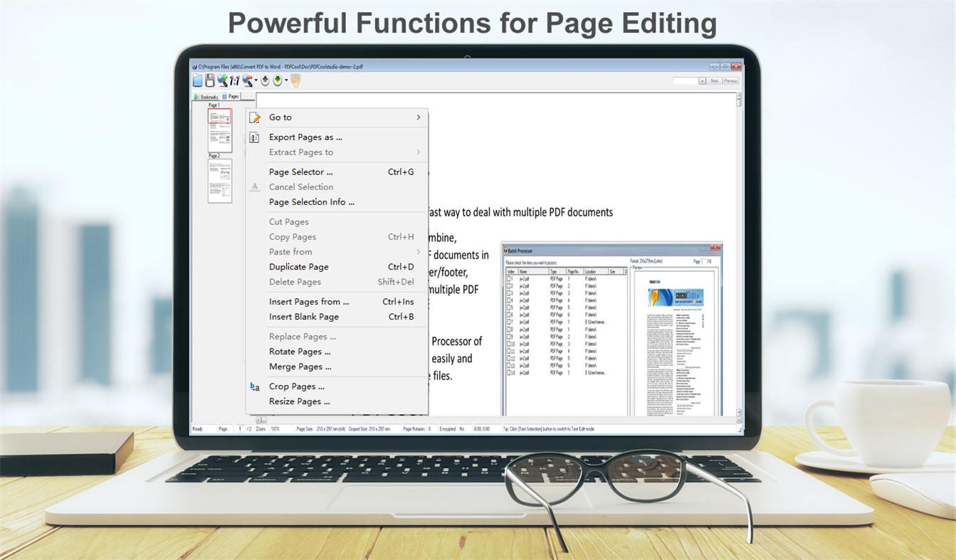Select the Zoom Out magnifier icon
This screenshot has height=560, width=956.
point(247,80)
